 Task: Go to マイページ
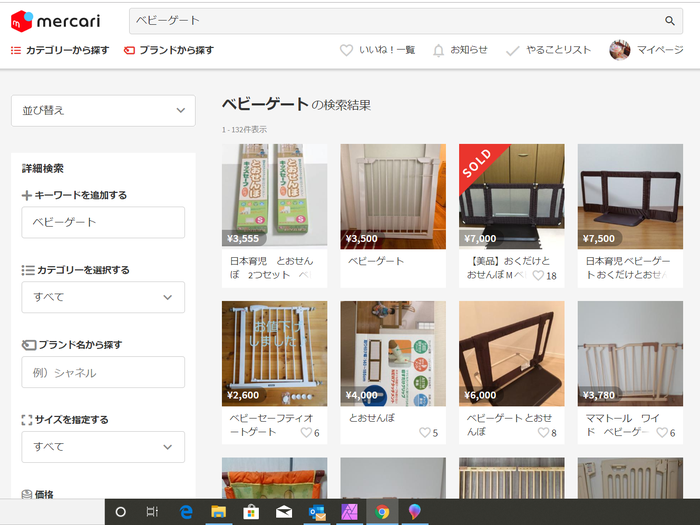[646, 50]
